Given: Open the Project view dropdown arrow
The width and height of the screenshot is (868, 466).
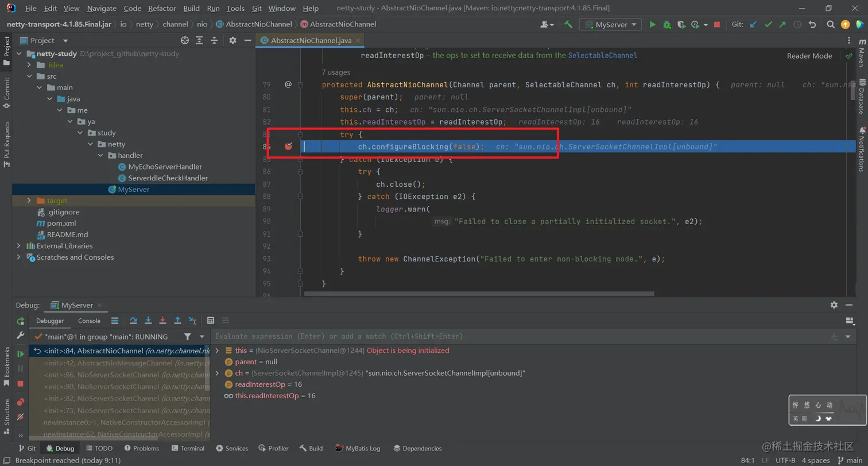Looking at the screenshot, I should point(65,40).
